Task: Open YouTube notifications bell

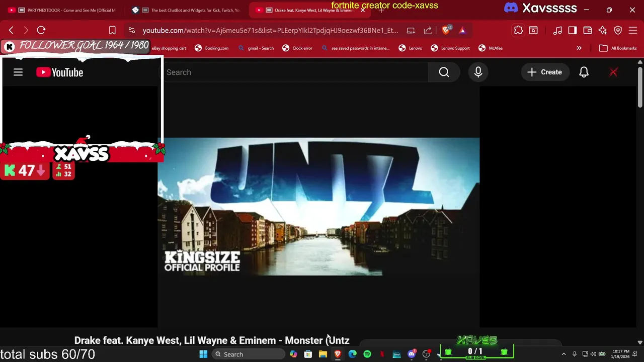Action: tap(584, 72)
